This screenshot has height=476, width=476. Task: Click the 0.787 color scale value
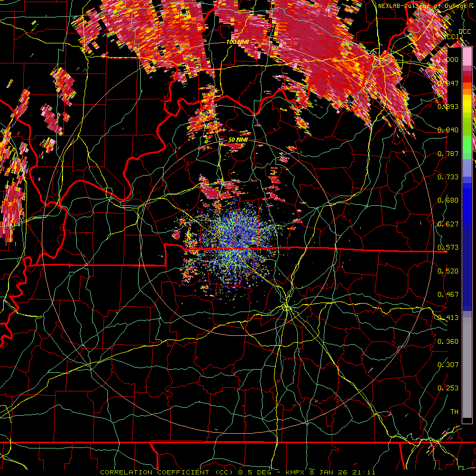click(x=448, y=153)
